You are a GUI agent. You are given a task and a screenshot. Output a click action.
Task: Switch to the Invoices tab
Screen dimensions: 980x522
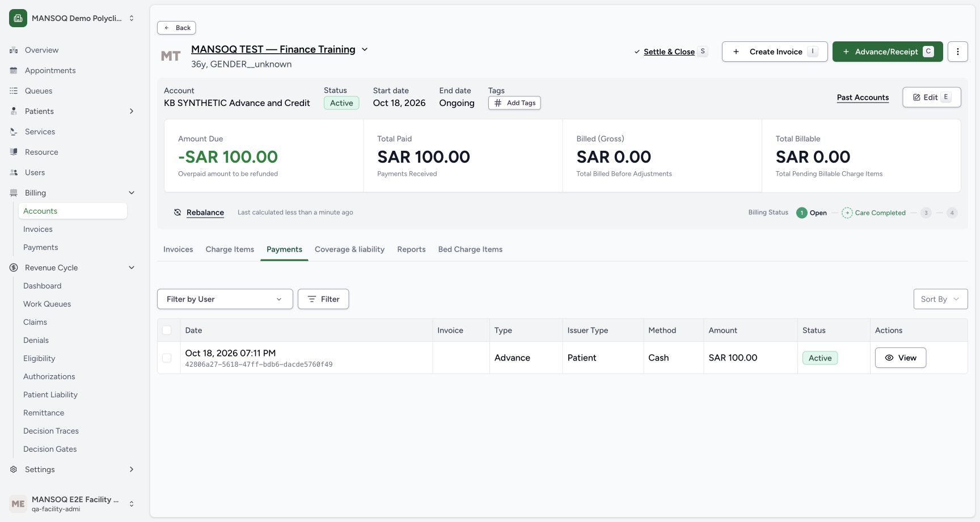click(x=178, y=249)
